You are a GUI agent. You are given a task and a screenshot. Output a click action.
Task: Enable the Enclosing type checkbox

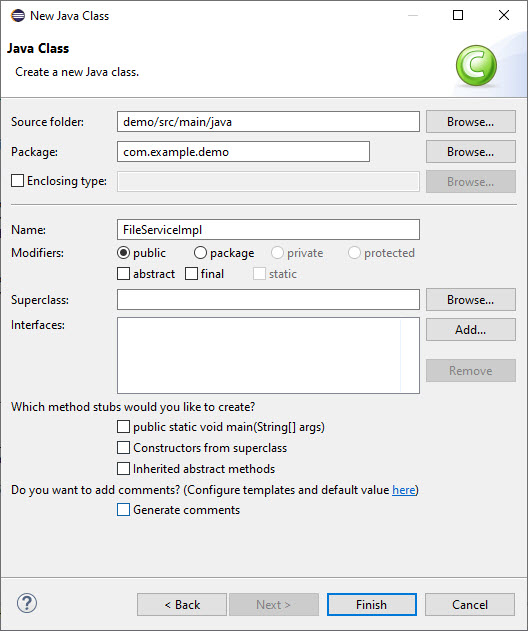click(x=17, y=181)
